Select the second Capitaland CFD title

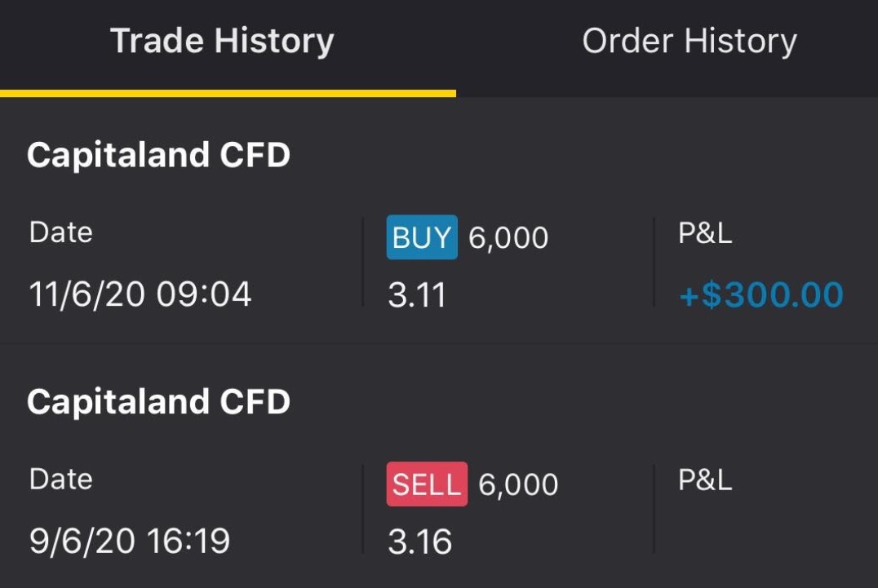(x=158, y=402)
